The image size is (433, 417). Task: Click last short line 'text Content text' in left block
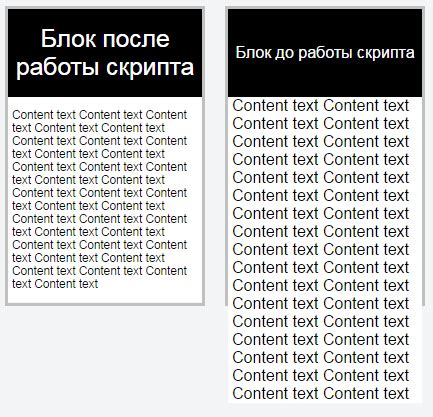pos(55,284)
